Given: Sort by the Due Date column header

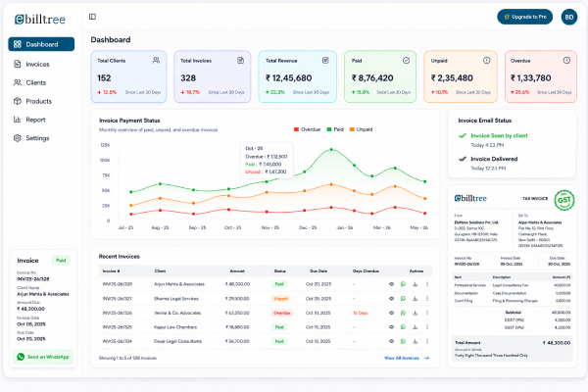Looking at the screenshot, I should 318,270.
